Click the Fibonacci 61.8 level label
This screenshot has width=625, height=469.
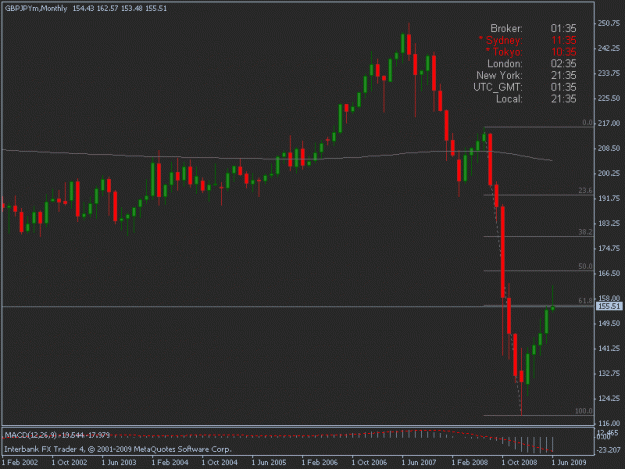(585, 300)
